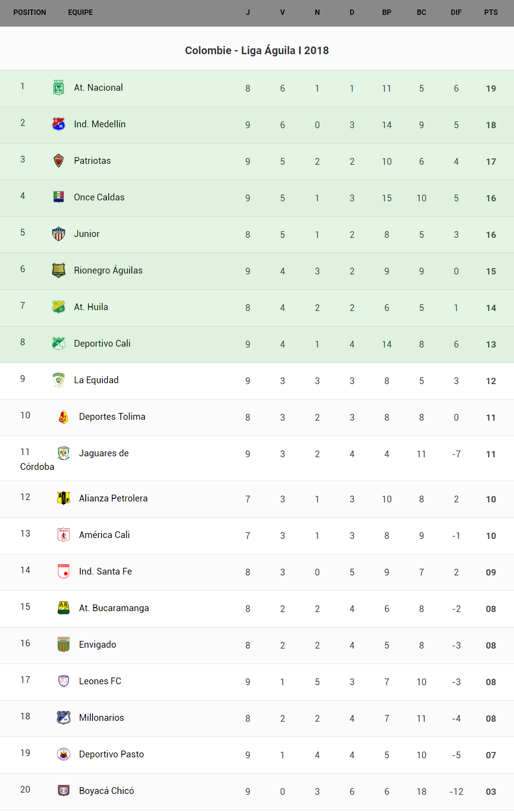This screenshot has width=514, height=812.
Task: Click the PTS column header
Action: [491, 13]
